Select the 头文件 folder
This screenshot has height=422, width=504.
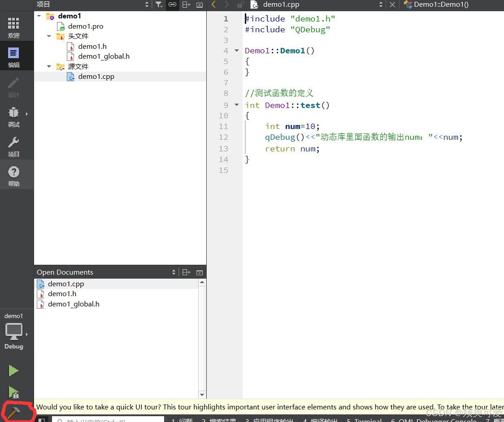(78, 36)
